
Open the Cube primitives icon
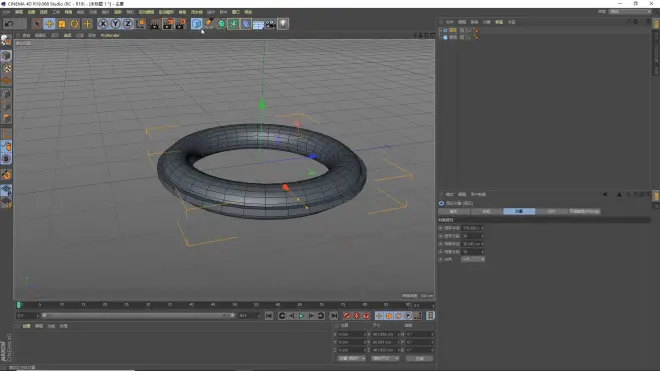point(196,24)
